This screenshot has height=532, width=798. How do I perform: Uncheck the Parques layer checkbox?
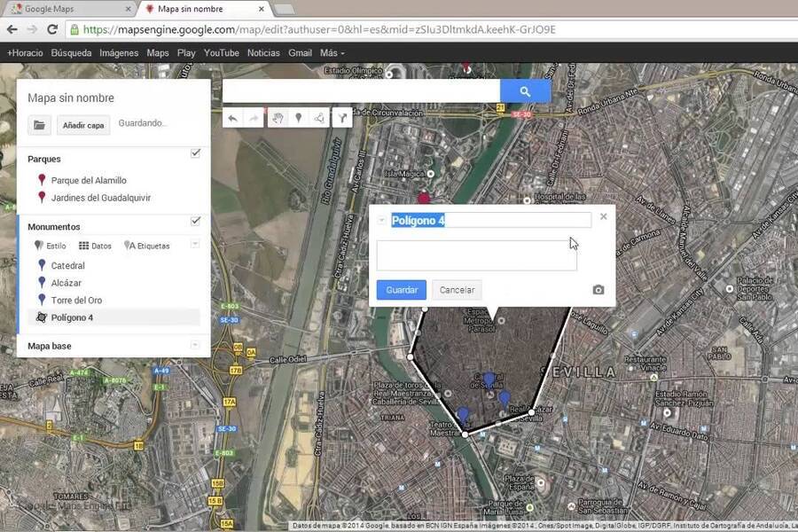[x=195, y=153]
